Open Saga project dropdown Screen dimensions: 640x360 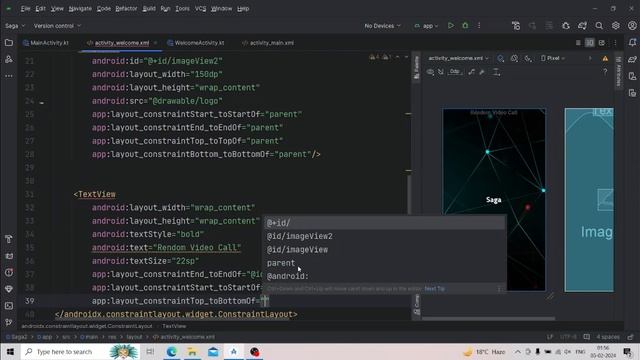tap(15, 26)
